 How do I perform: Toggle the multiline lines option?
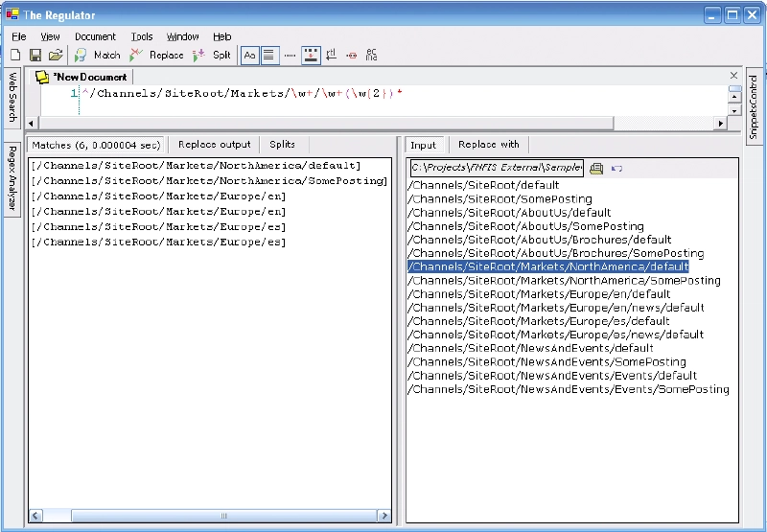coord(269,56)
